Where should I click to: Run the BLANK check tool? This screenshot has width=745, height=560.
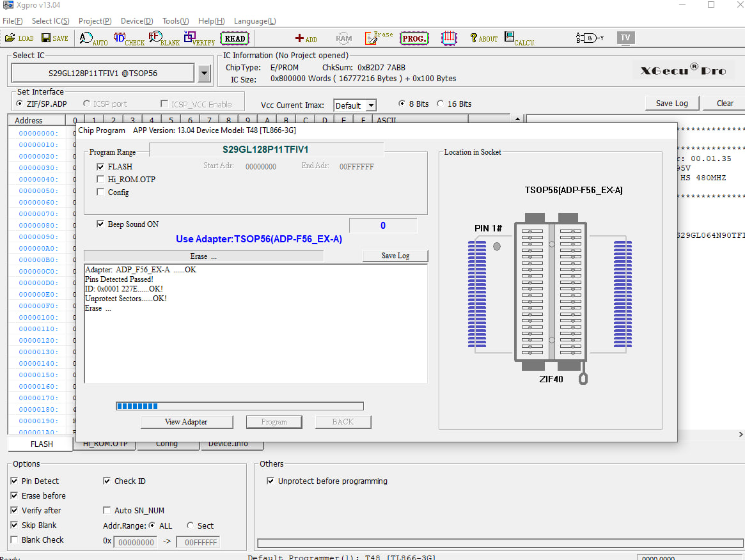coord(154,38)
